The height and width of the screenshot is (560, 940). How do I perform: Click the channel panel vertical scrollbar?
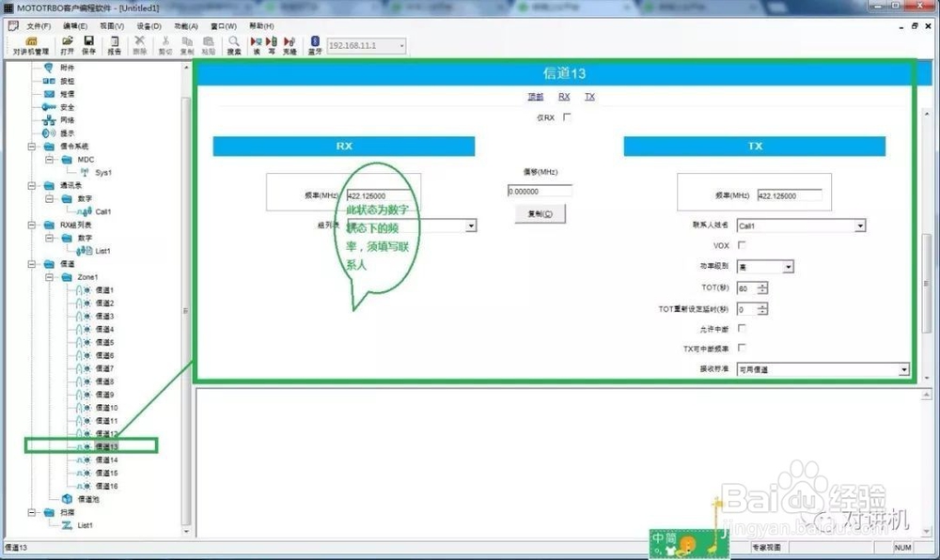coord(927,283)
